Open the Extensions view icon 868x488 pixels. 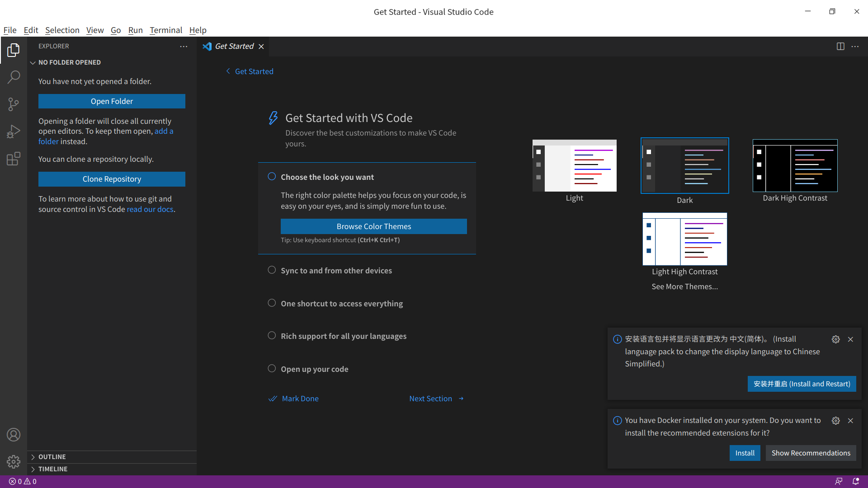click(14, 159)
